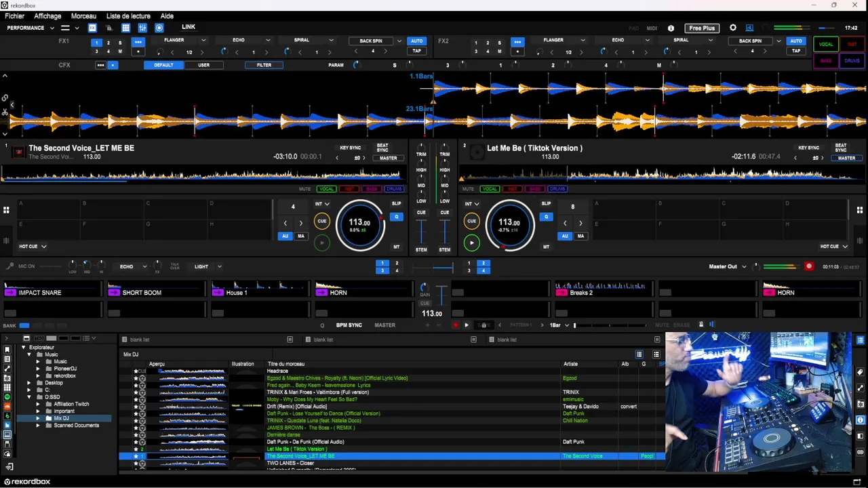Viewport: 868px width, 488px height.
Task: Click the CFX FILTER button
Action: click(264, 65)
